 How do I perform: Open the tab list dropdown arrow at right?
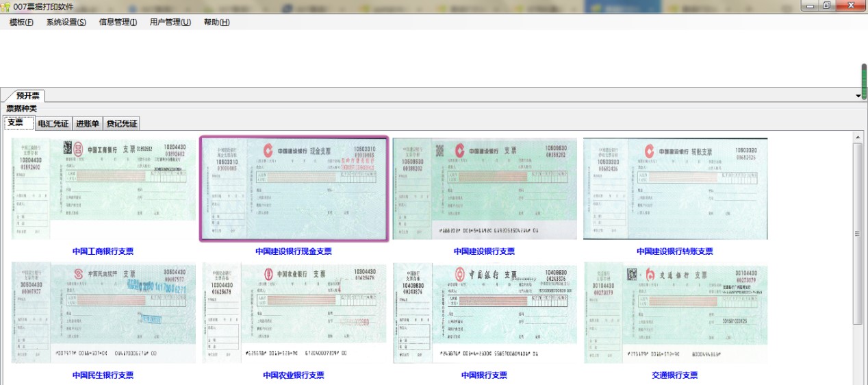coord(858,97)
